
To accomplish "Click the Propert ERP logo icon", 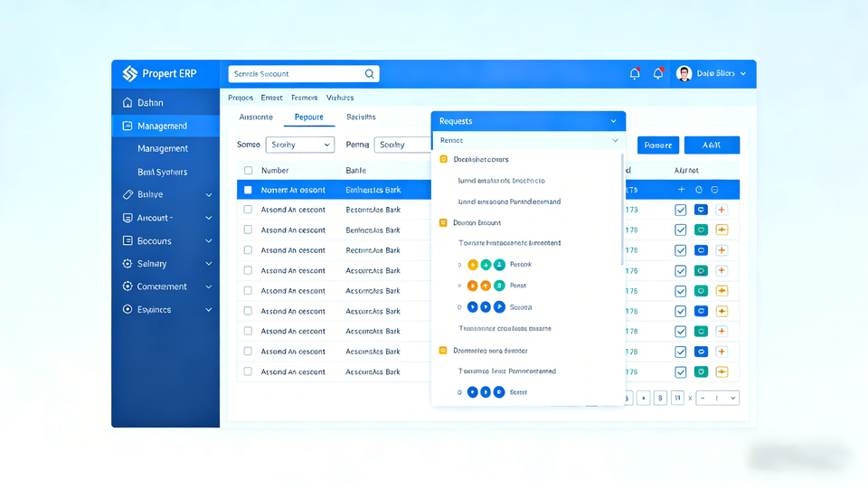I will (129, 73).
